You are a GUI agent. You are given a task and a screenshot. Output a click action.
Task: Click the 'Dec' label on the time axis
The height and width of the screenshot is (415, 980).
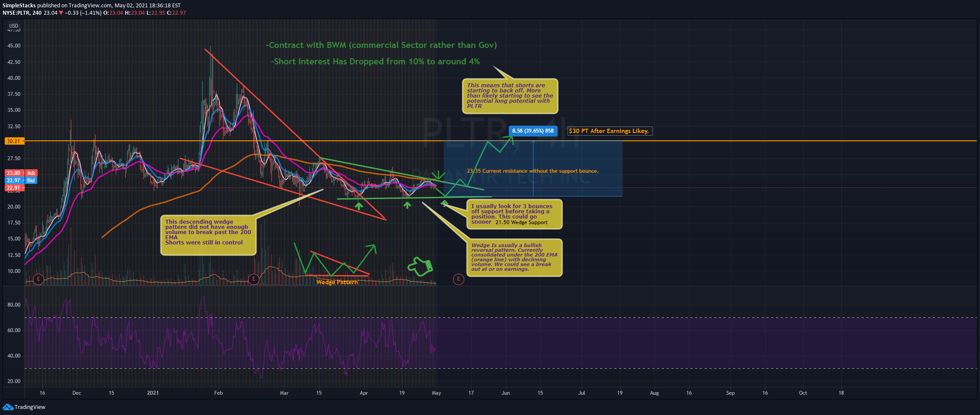tap(77, 393)
